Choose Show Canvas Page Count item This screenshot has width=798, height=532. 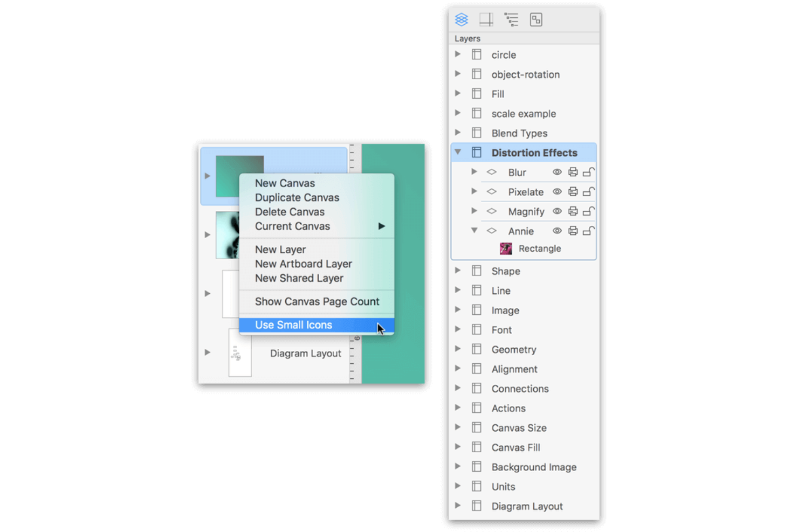point(317,301)
